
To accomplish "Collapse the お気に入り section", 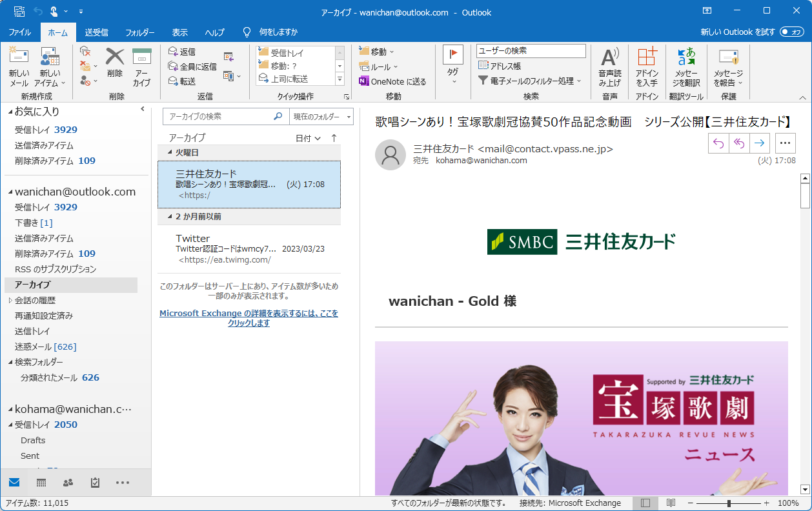I will click(x=10, y=112).
